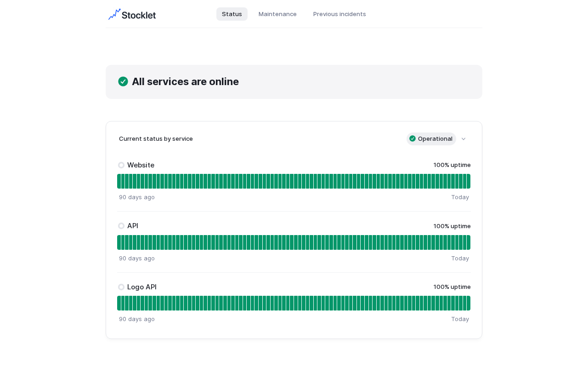Image resolution: width=588 pixels, height=368 pixels.
Task: Click the first Website uptime bar
Action: tap(119, 181)
